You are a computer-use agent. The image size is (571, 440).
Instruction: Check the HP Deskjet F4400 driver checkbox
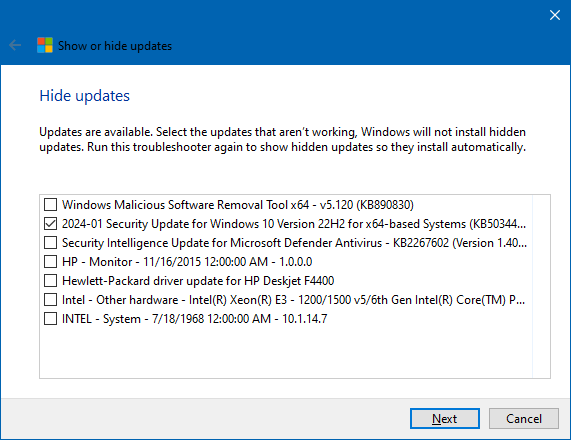[50, 280]
